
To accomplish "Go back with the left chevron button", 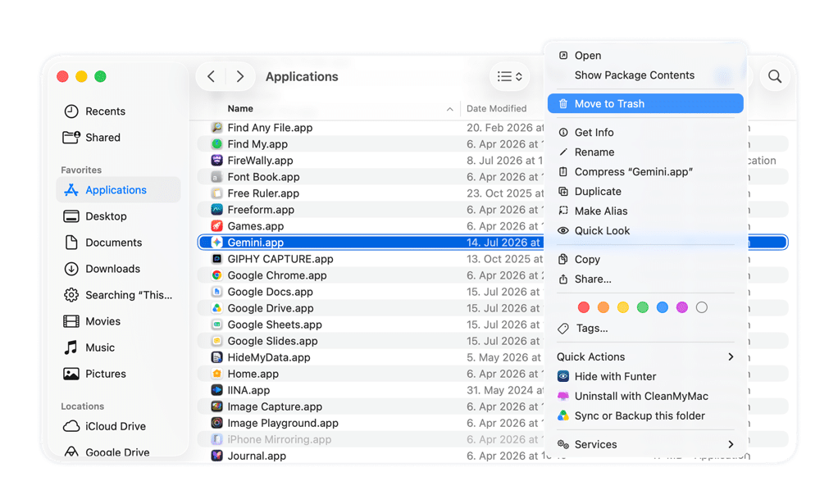I will click(211, 76).
